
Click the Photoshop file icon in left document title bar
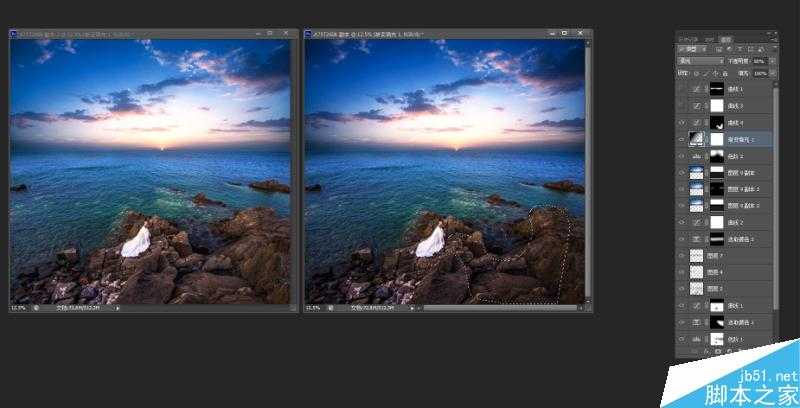(x=13, y=33)
